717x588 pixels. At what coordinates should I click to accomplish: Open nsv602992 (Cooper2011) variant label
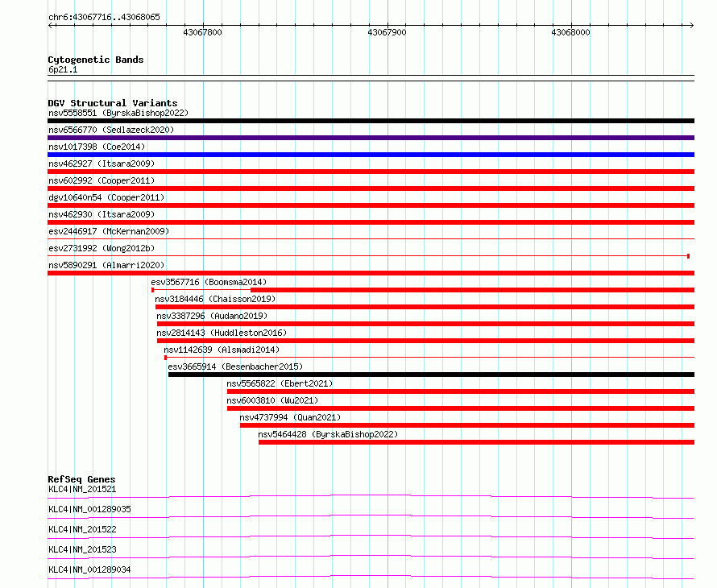point(102,180)
